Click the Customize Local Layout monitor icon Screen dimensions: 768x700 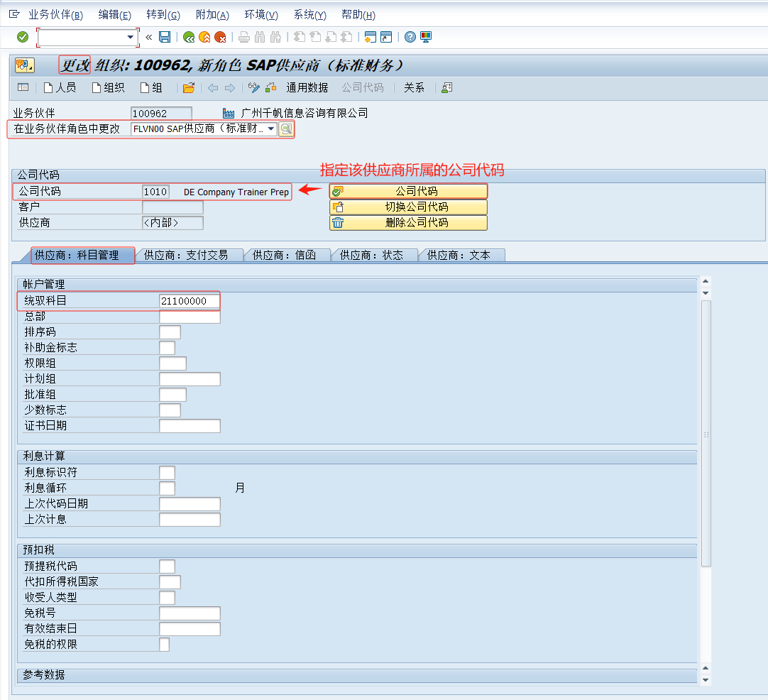[426, 37]
